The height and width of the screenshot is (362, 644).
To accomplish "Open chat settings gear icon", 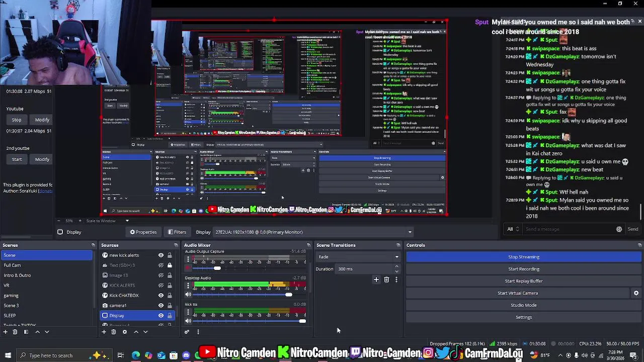I will 619,229.
